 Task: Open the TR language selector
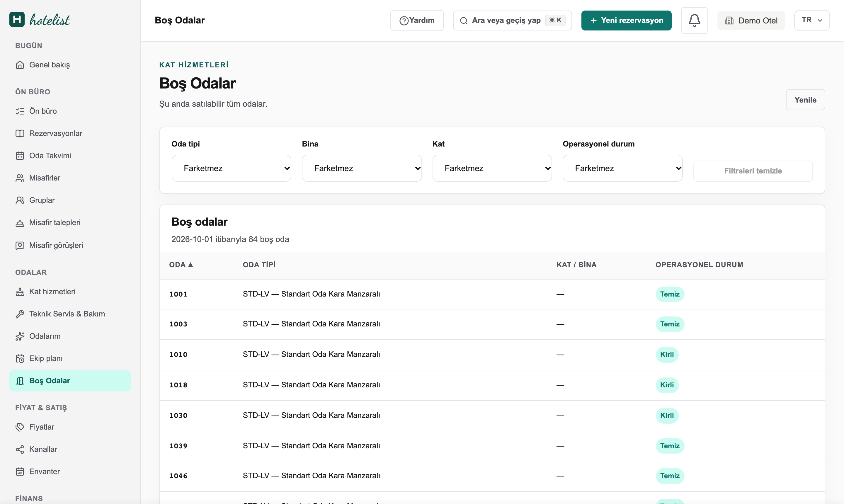point(812,21)
